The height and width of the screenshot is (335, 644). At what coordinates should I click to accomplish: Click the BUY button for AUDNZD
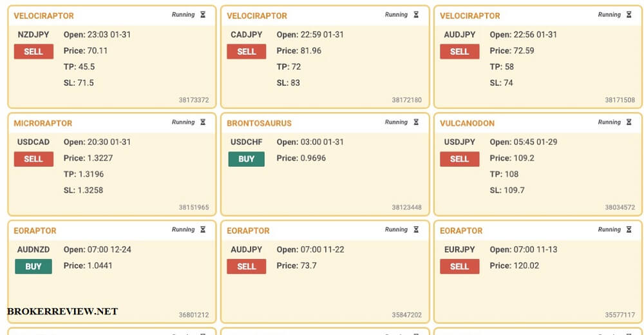[x=33, y=266]
